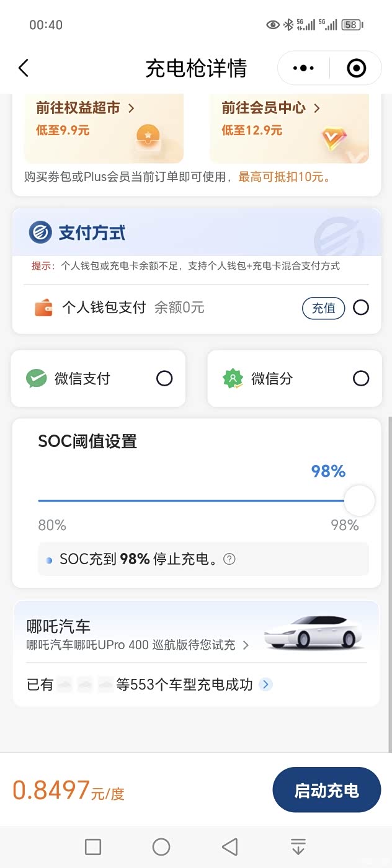Image resolution: width=392 pixels, height=868 pixels.
Task: Tap the Android home circle icon
Action: [x=161, y=847]
